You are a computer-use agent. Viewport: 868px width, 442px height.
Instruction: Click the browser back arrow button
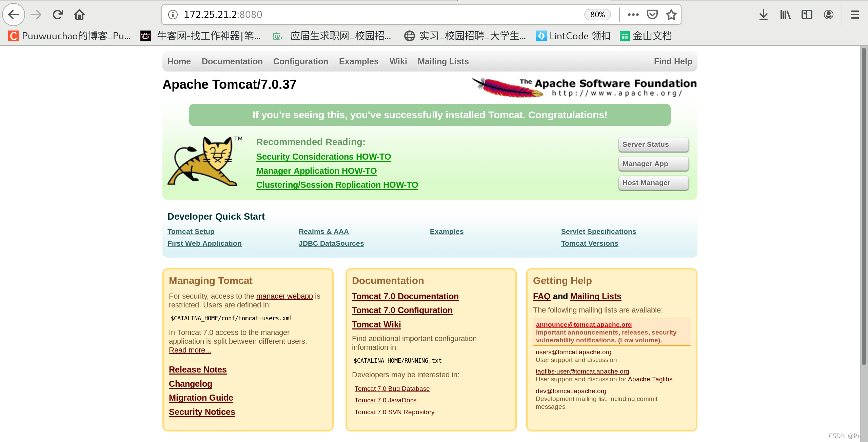point(14,15)
